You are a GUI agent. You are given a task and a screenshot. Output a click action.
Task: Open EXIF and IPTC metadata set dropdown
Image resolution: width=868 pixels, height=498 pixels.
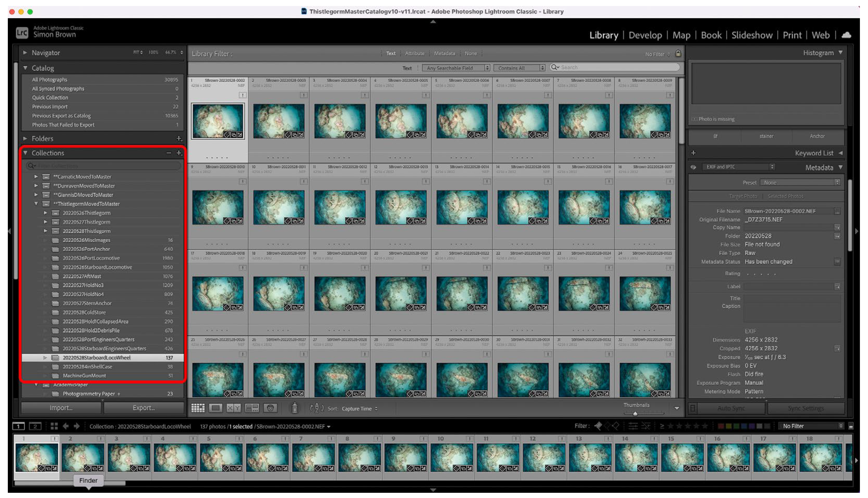click(738, 167)
